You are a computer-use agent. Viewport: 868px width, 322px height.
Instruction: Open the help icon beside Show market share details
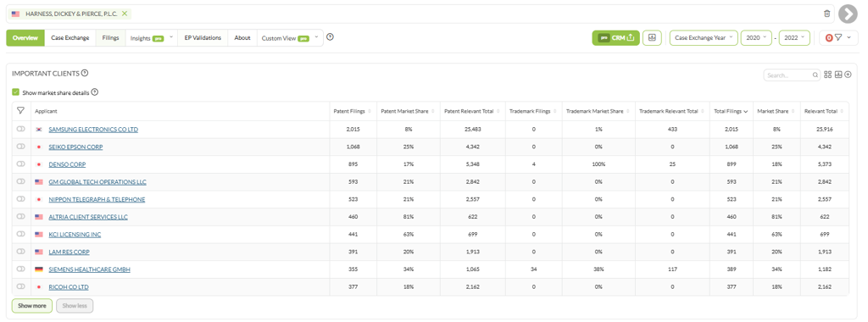pos(95,92)
